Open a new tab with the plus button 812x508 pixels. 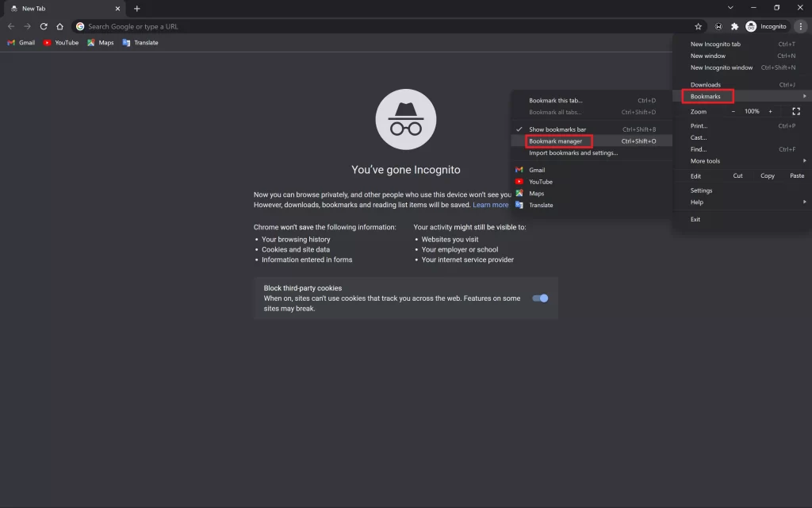point(136,8)
